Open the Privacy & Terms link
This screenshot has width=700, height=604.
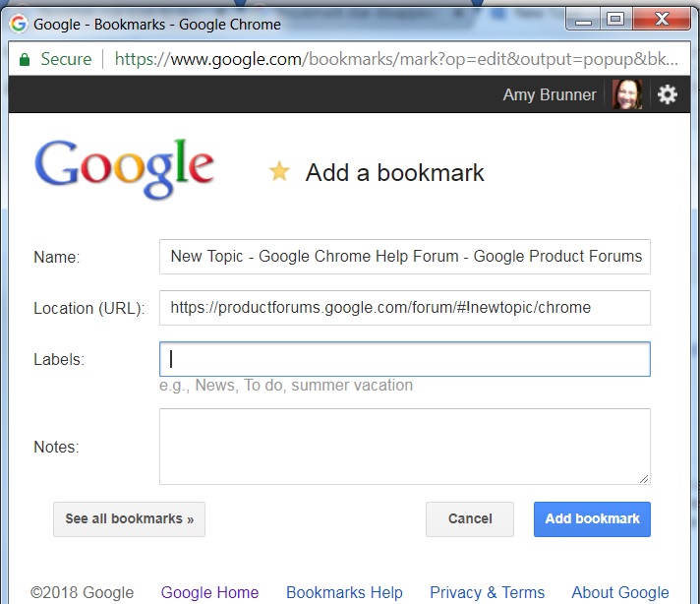tap(487, 592)
